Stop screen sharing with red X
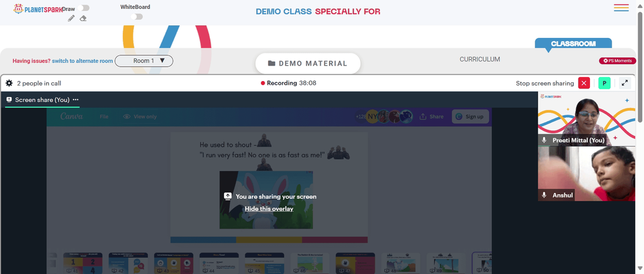This screenshot has width=644, height=274. [x=584, y=83]
